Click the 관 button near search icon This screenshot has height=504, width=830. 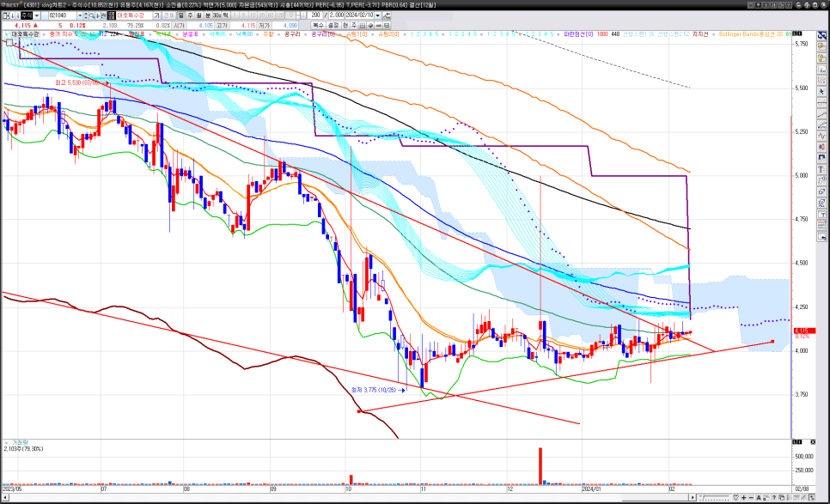click(x=103, y=15)
